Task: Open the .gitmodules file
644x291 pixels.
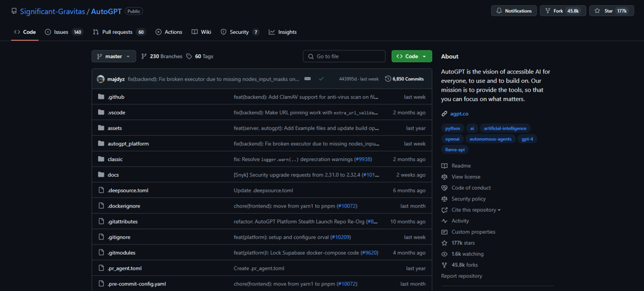Action: (121, 253)
